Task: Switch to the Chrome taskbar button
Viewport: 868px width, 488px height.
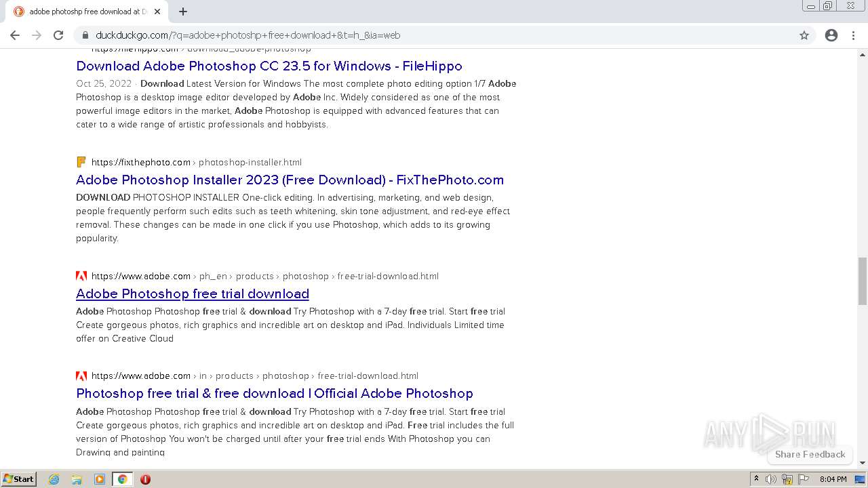Action: [x=122, y=479]
